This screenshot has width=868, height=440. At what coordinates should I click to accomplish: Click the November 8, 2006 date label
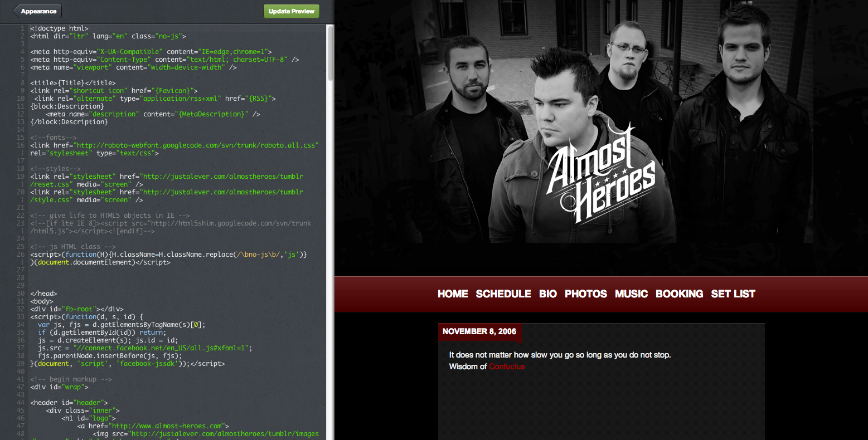pos(479,331)
